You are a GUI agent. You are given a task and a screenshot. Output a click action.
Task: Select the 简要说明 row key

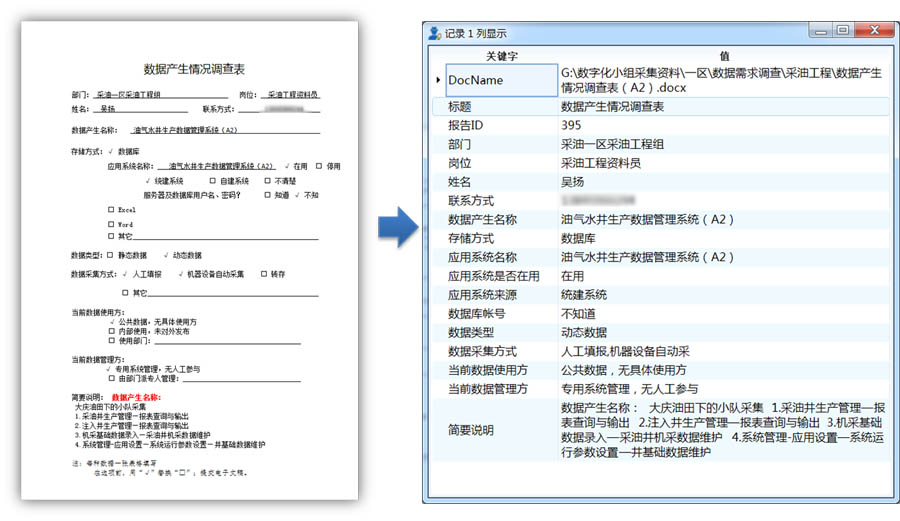coord(471,430)
